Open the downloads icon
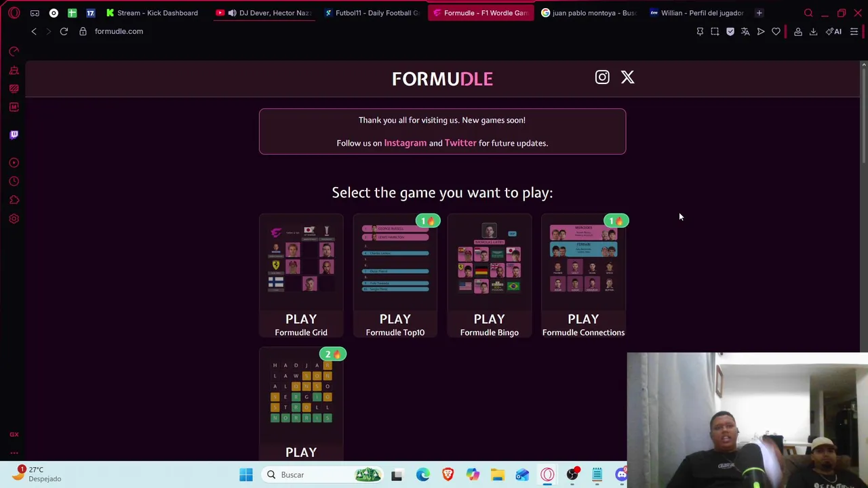The image size is (868, 488). (813, 31)
